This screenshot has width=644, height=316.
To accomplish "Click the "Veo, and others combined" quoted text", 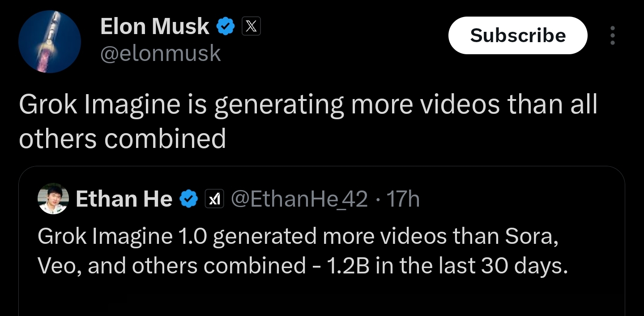I will click(x=172, y=266).
